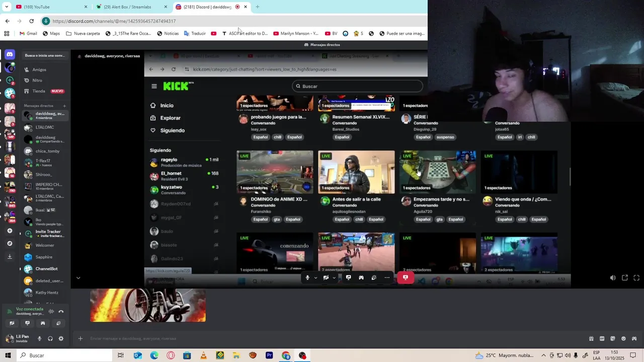
Task: Open ChannelBot conversation
Action: pos(44,269)
